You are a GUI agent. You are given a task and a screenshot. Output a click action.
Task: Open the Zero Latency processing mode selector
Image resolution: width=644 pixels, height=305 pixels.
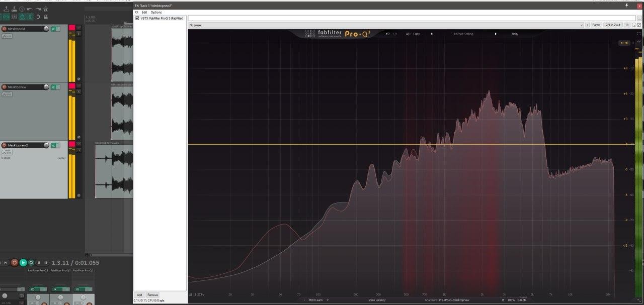(377, 300)
